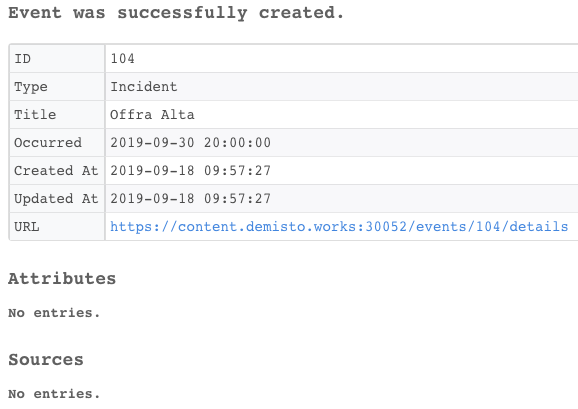Click 'No entries.' under Sources
This screenshot has width=578, height=409.
click(54, 394)
